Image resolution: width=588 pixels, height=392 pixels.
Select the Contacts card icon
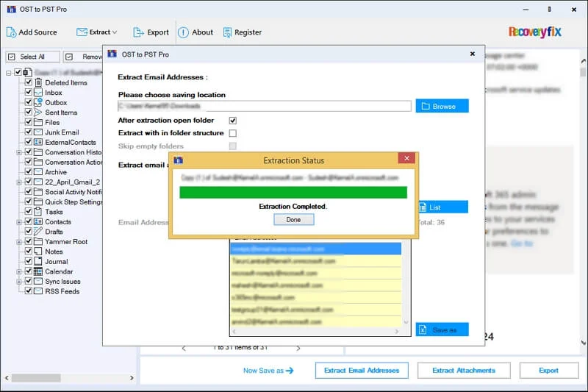point(38,221)
